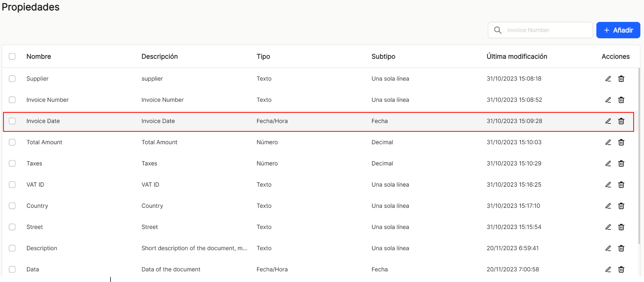Delete the Supplier property with trash icon

pyautogui.click(x=621, y=79)
